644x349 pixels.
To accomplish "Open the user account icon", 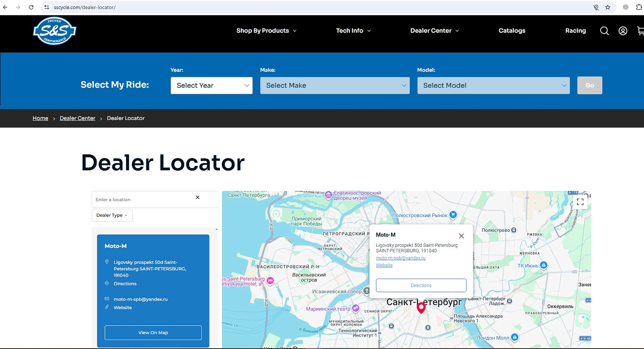I will [623, 31].
